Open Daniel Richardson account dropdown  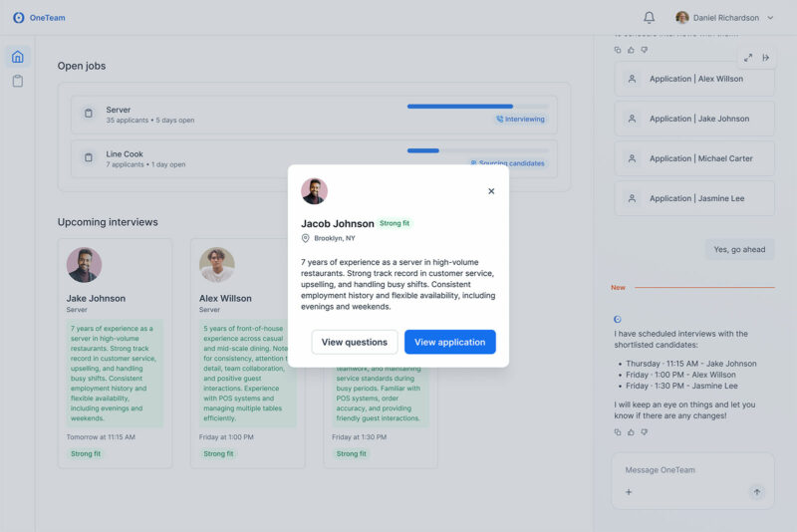click(x=724, y=18)
